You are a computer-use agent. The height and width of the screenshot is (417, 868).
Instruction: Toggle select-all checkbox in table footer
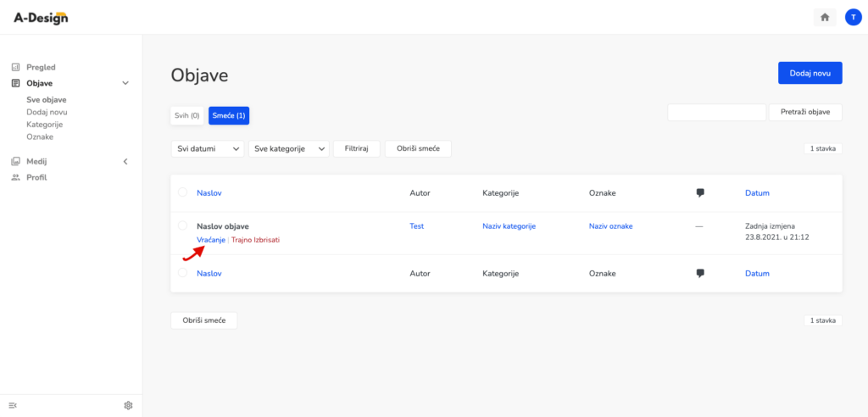click(x=183, y=272)
